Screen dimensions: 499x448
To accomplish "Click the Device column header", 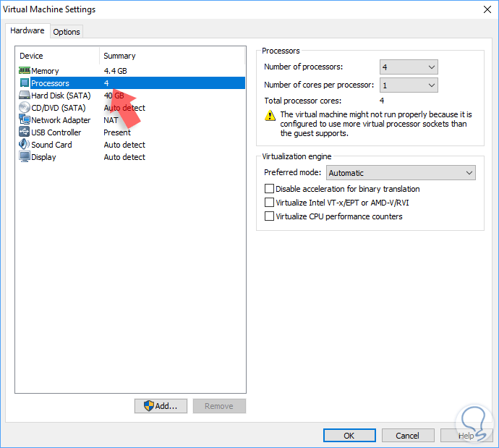I will tap(31, 56).
